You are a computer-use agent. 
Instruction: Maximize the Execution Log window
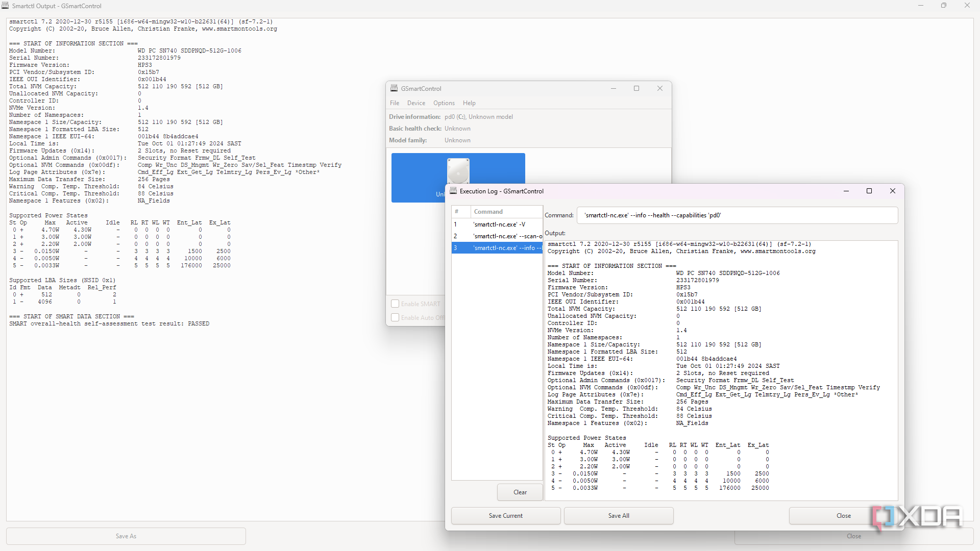click(x=869, y=191)
